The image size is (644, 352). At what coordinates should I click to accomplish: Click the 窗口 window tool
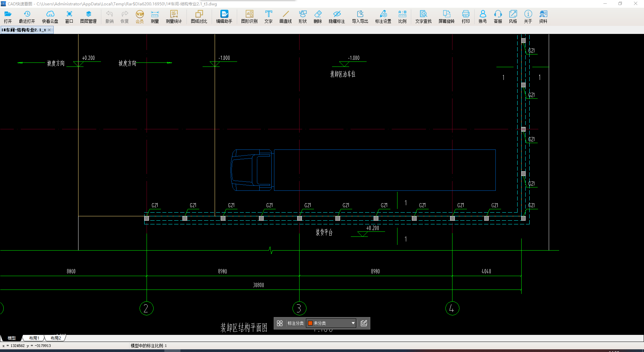click(x=69, y=17)
